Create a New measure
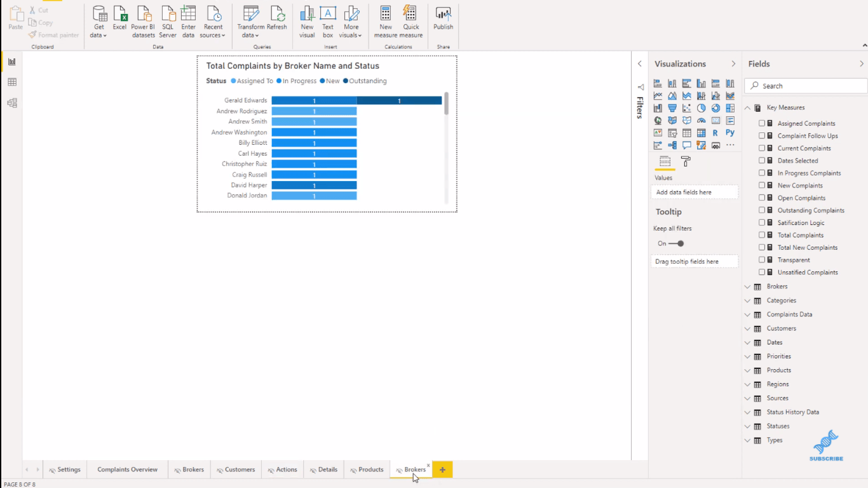 [x=386, y=22]
